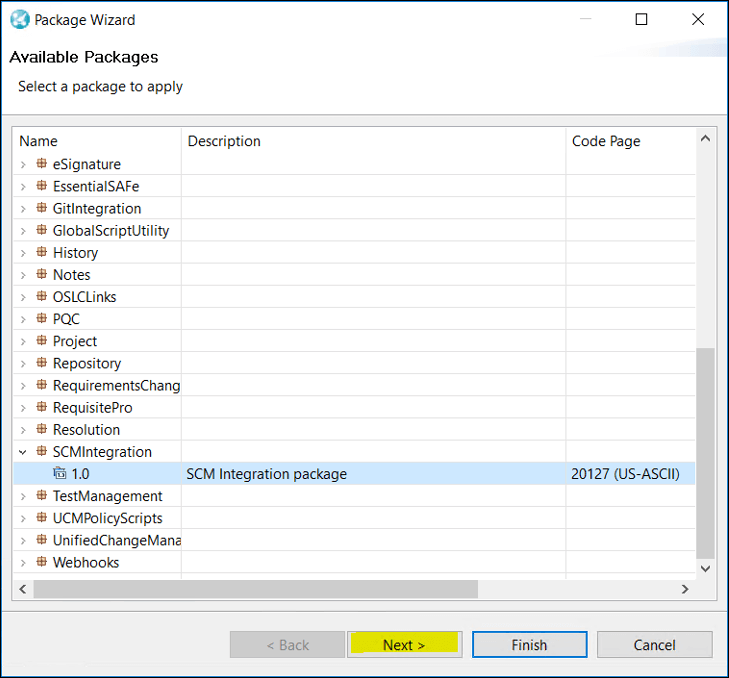729x678 pixels.
Task: Expand the History tree node
Action: pyautogui.click(x=23, y=253)
